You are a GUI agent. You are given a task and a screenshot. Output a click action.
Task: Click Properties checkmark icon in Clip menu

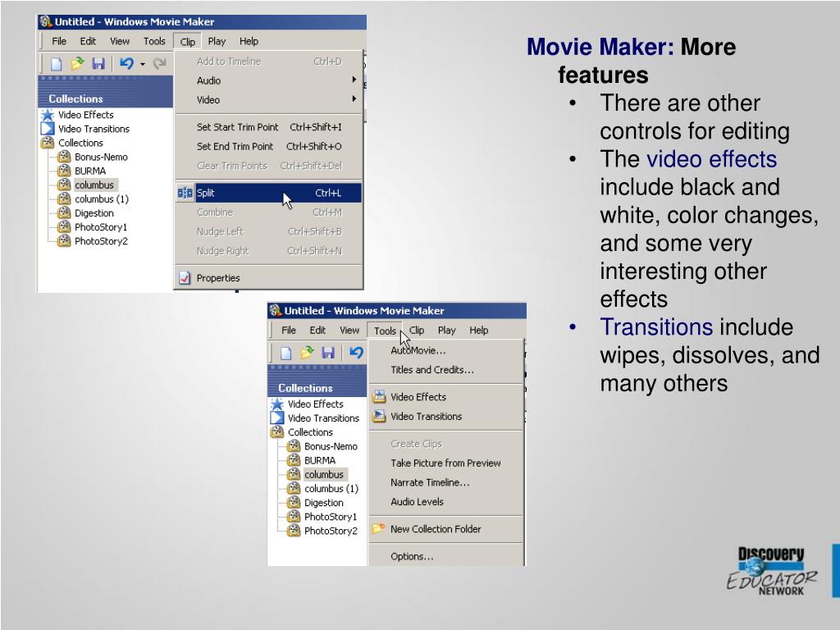185,278
